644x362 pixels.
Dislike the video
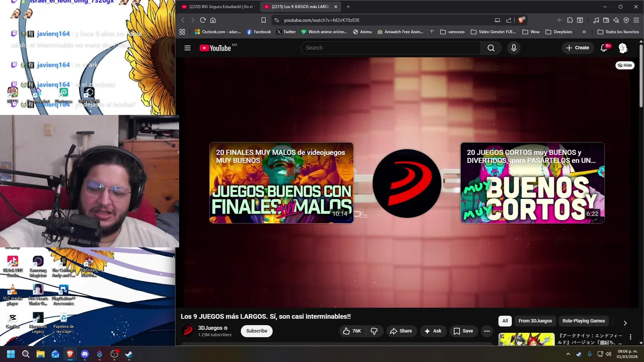(x=374, y=331)
